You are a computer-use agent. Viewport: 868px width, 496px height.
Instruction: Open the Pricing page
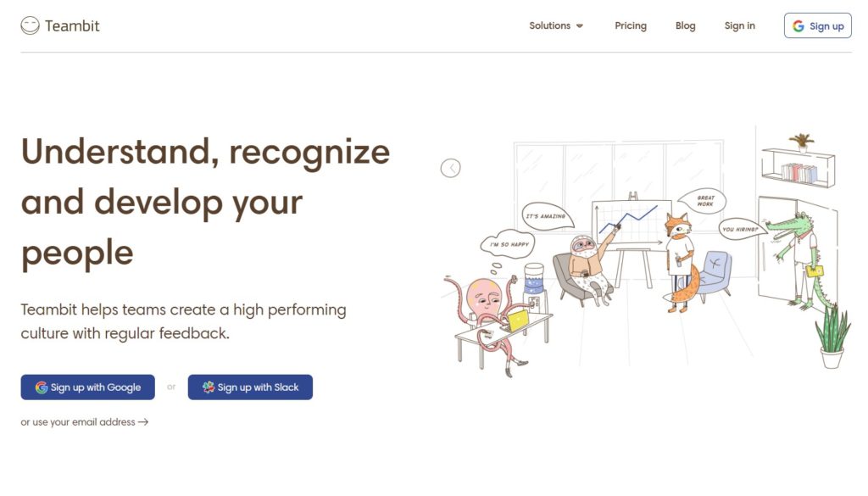[x=631, y=25]
